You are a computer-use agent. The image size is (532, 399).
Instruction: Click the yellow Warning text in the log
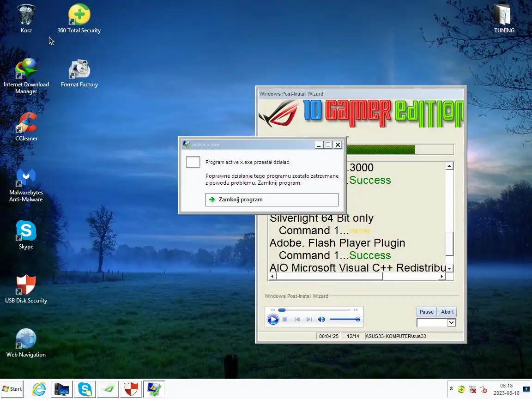point(359,231)
